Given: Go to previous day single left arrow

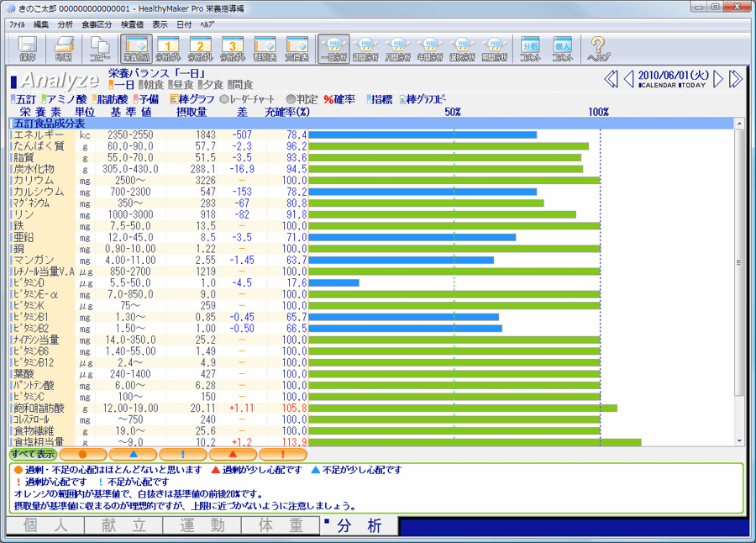Looking at the screenshot, I should pos(628,79).
